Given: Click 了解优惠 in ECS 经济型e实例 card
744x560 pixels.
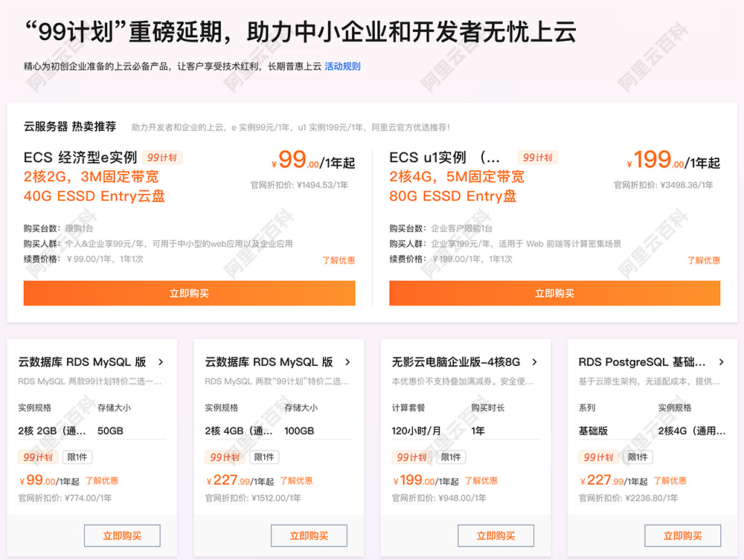Looking at the screenshot, I should (339, 260).
